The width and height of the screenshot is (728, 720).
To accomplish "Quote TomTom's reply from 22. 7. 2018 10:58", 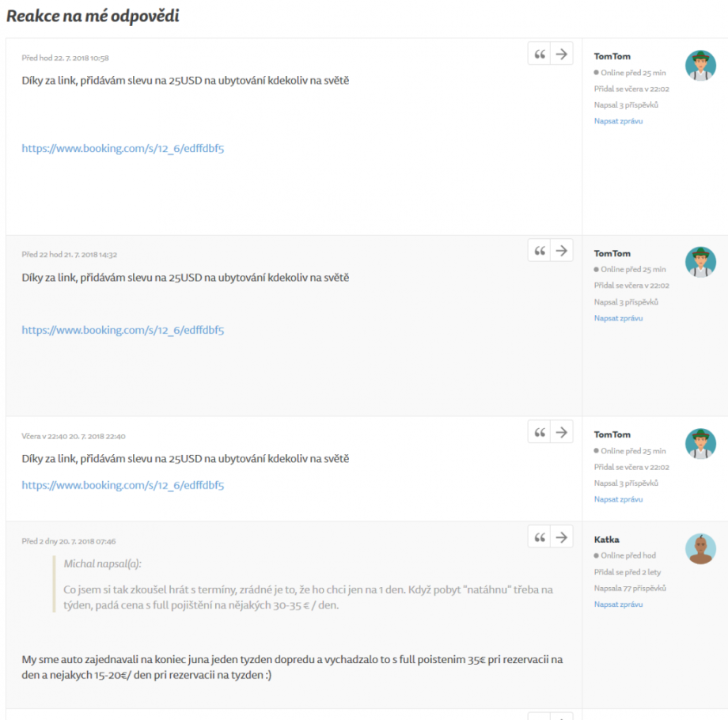I will (540, 54).
